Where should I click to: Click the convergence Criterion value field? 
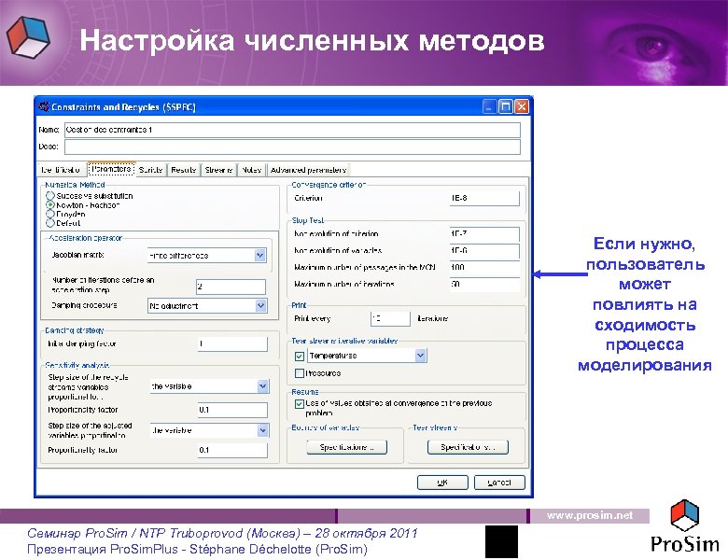[484, 198]
